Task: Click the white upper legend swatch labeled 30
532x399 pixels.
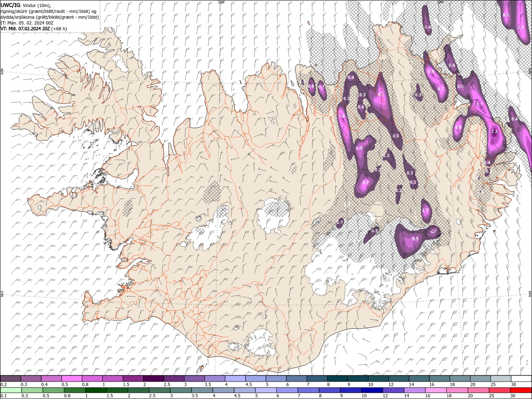Action: (x=521, y=379)
